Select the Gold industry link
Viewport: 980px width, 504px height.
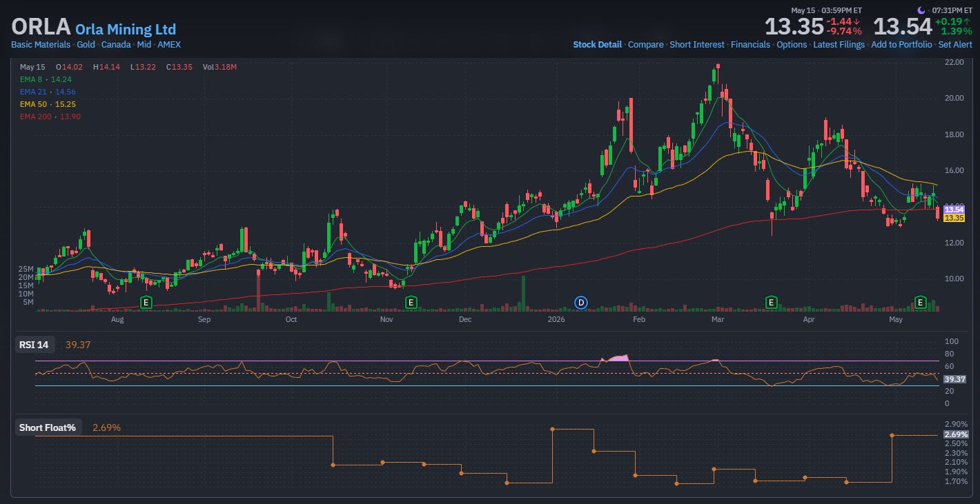click(86, 44)
